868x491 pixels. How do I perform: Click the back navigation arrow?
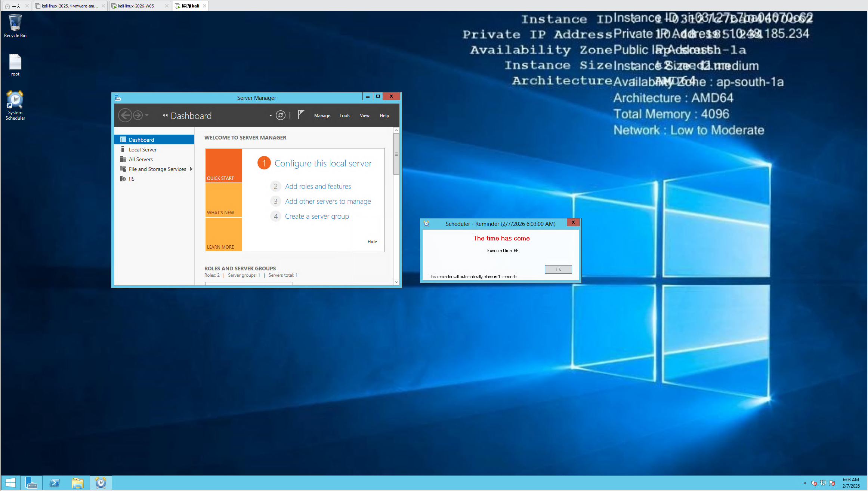pyautogui.click(x=125, y=115)
